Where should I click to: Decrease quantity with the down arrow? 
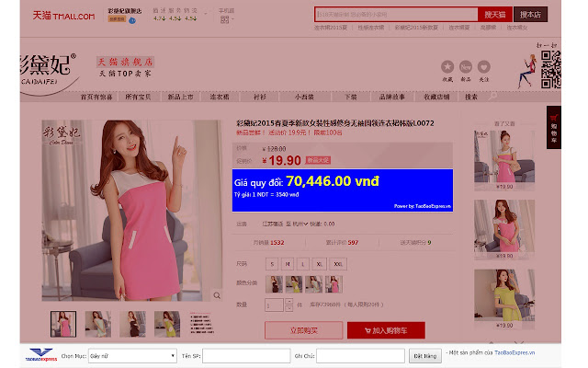point(288,308)
